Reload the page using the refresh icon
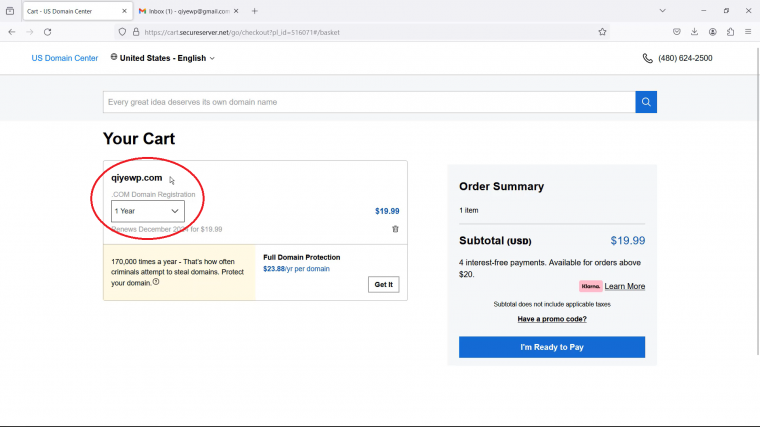Viewport: 760px width, 427px height. click(48, 32)
